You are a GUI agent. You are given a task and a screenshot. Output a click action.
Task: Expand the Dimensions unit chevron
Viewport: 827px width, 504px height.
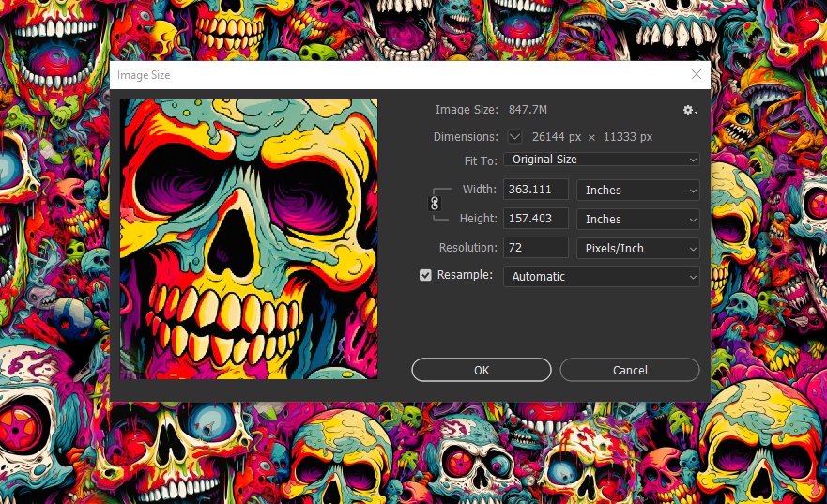click(515, 137)
